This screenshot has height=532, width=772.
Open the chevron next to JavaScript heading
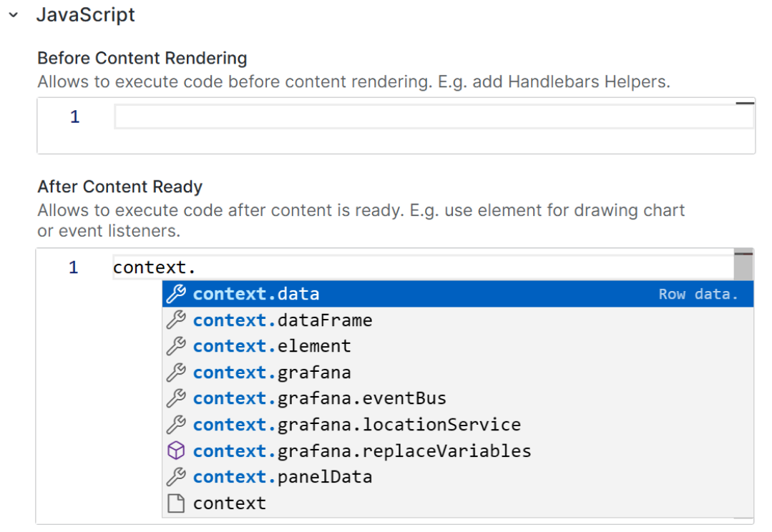click(13, 14)
